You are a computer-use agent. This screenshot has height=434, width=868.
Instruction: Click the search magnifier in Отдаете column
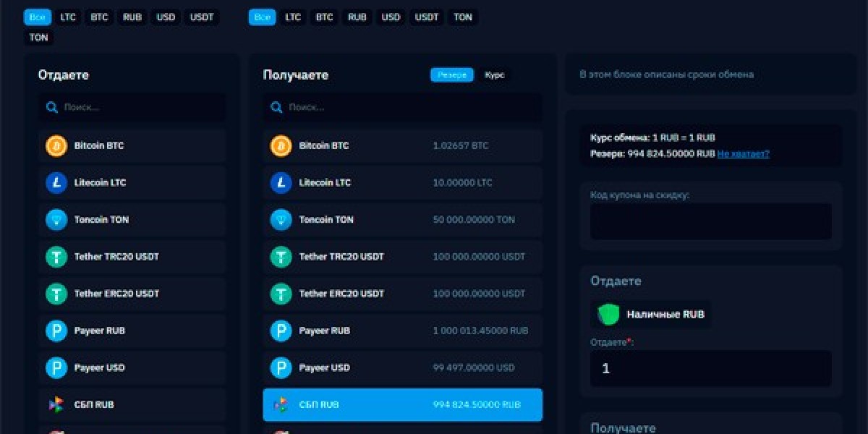pos(51,107)
